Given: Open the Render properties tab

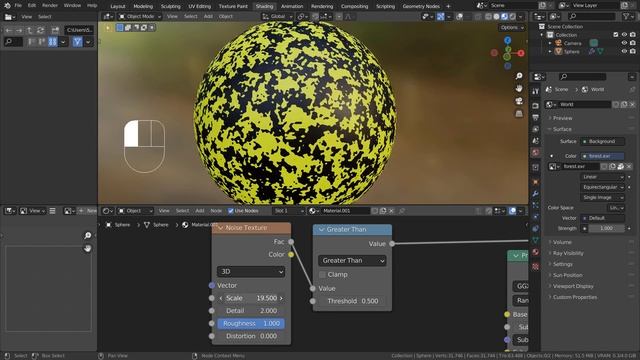Looking at the screenshot, I should [x=536, y=106].
